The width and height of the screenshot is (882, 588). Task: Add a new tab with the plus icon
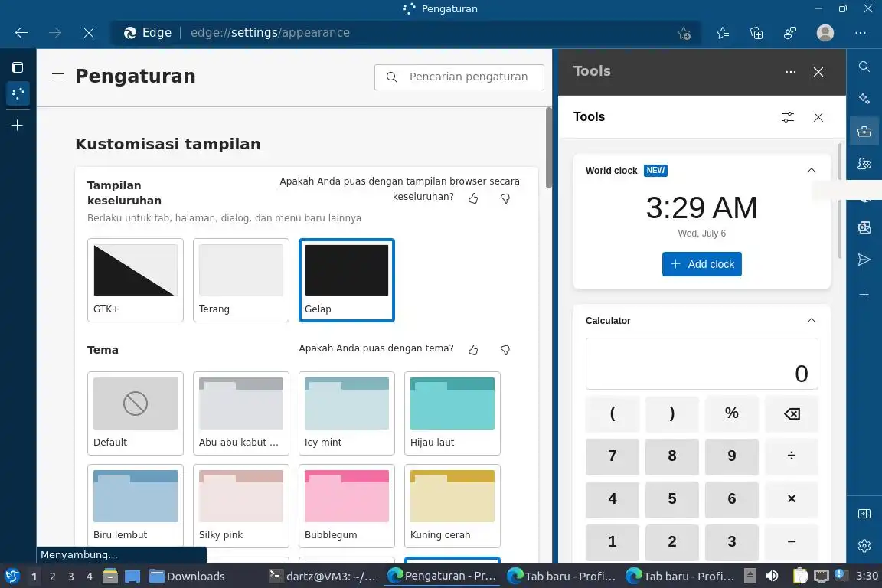pos(18,125)
